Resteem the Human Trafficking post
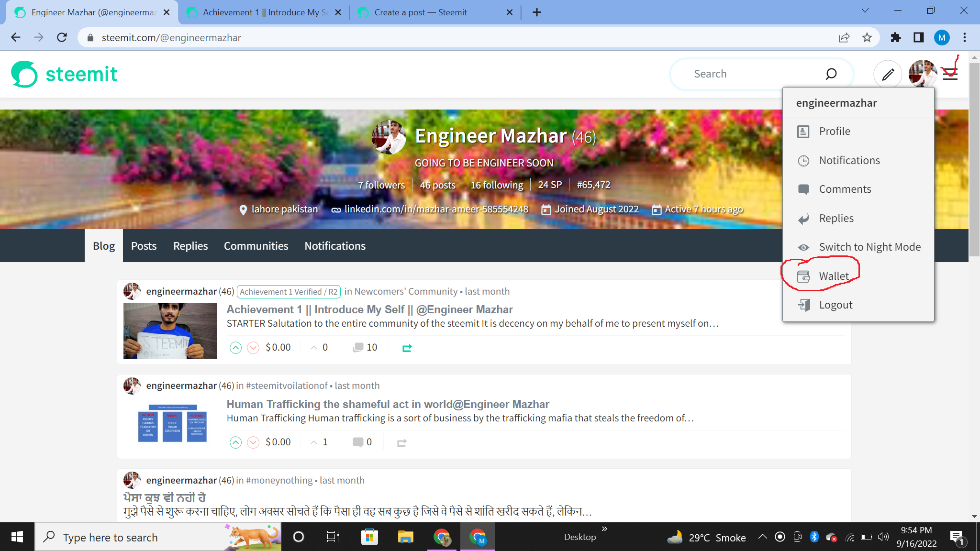This screenshot has width=980, height=551. tap(402, 443)
